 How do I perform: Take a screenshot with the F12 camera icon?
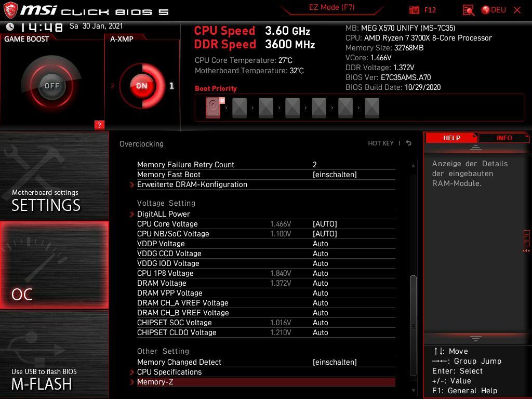(414, 10)
